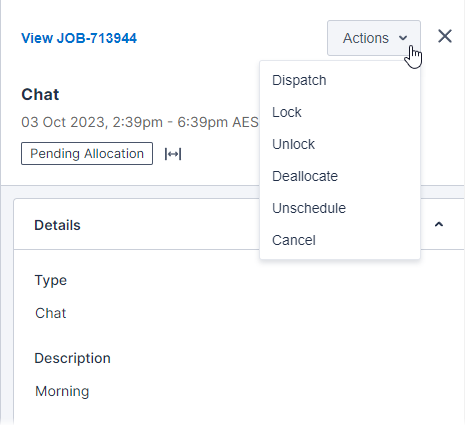This screenshot has width=465, height=426.
Task: Click the 03 Oct 2023 time range
Action: point(139,122)
